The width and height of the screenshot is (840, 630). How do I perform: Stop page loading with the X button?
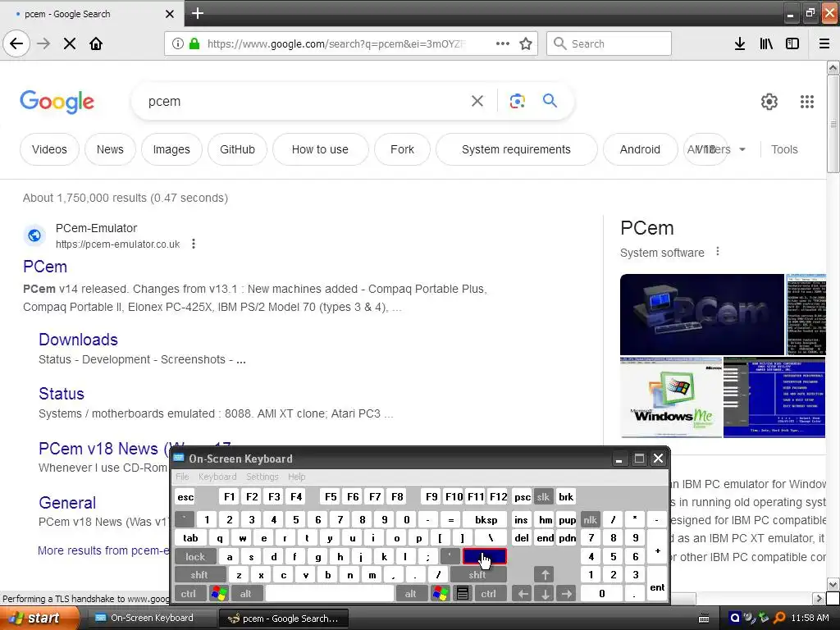tap(70, 44)
